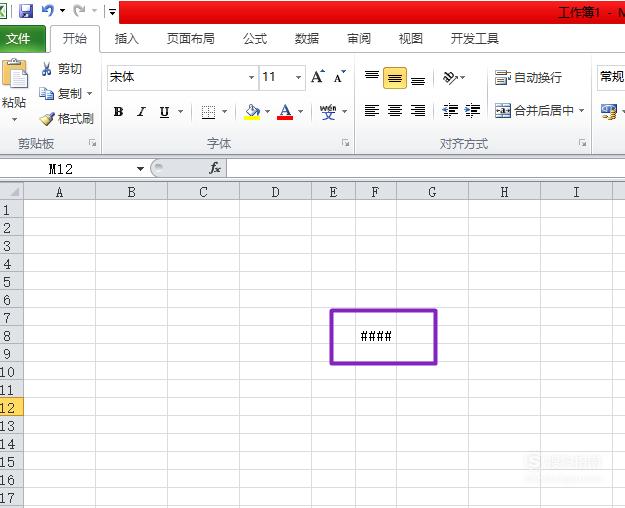625x508 pixels.
Task: Click the Redo arrow icon
Action: [79, 10]
